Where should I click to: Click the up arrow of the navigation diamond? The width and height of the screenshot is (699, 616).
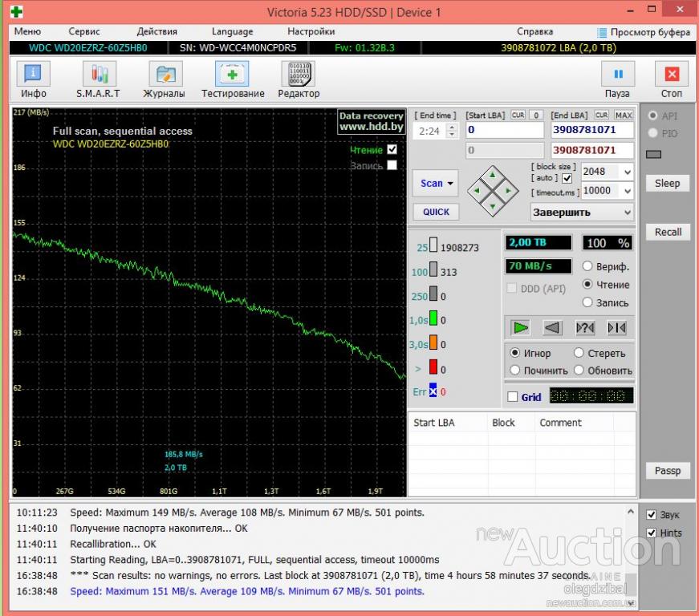[492, 175]
